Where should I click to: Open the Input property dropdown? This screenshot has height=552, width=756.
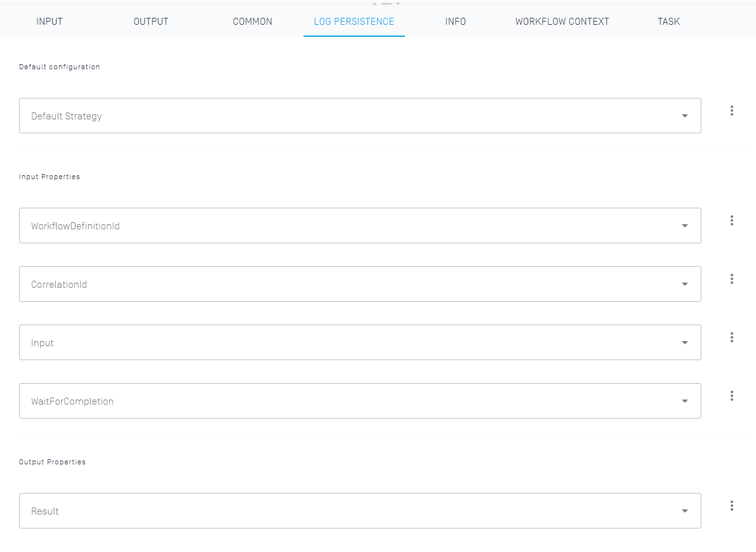click(x=684, y=342)
